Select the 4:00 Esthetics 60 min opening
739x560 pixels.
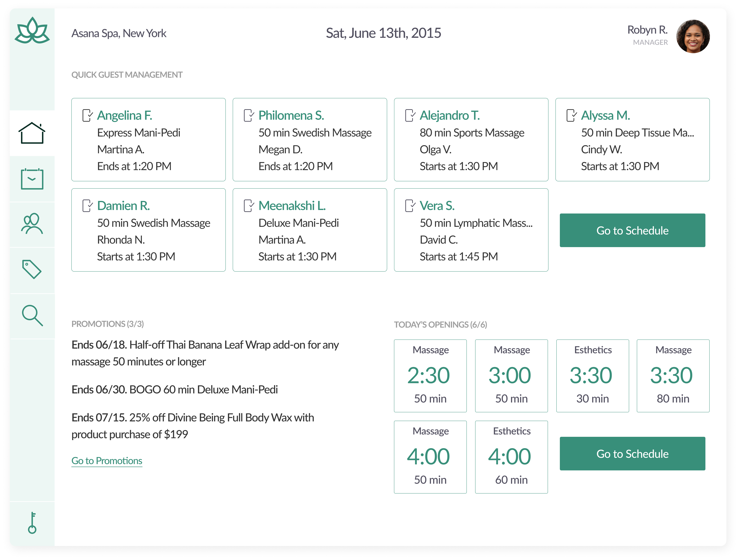click(511, 457)
